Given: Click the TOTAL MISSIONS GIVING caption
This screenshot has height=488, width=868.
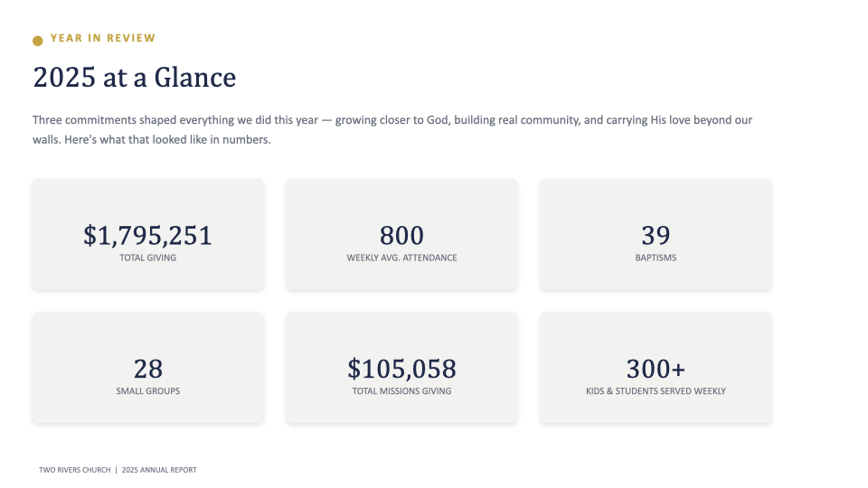Looking at the screenshot, I should pyautogui.click(x=401, y=391).
